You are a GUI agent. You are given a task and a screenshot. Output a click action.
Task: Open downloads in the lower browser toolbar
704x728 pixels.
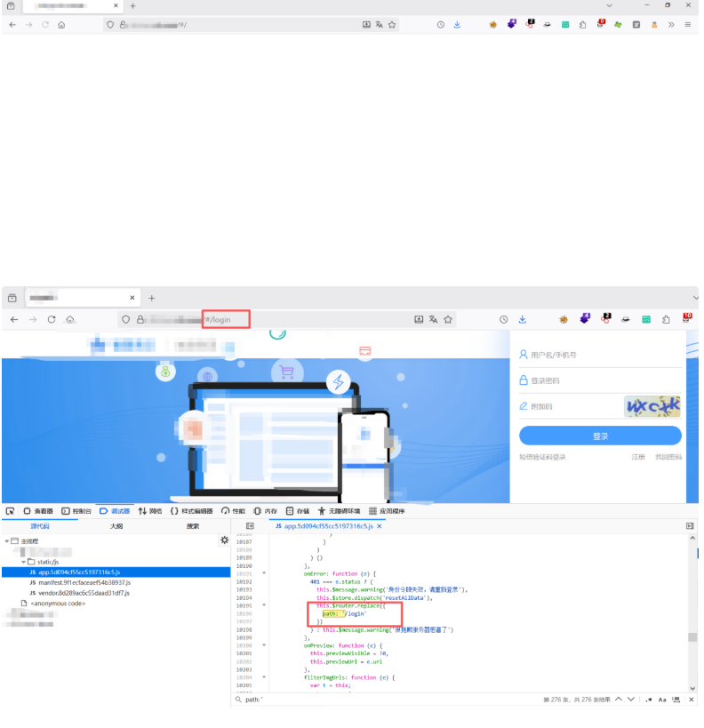coord(523,320)
